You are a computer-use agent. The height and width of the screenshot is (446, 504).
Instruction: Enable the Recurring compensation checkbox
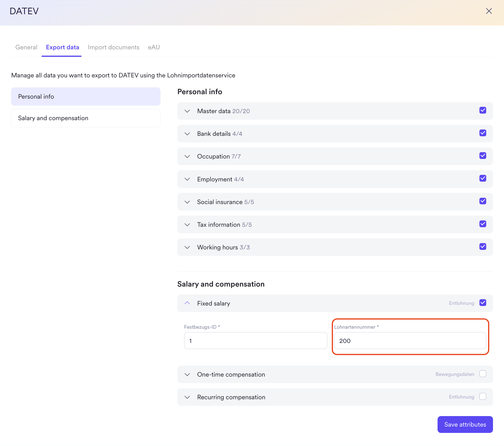pyautogui.click(x=482, y=396)
